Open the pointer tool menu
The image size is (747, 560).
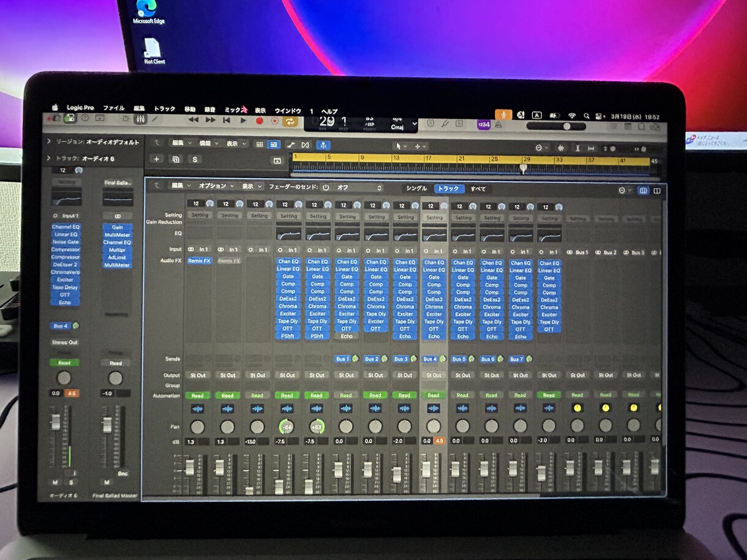(400, 146)
